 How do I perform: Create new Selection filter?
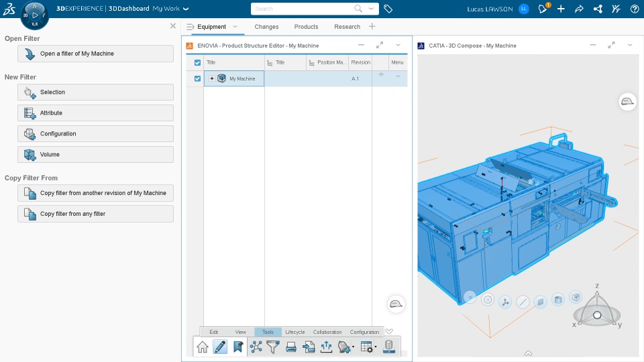[x=95, y=93]
